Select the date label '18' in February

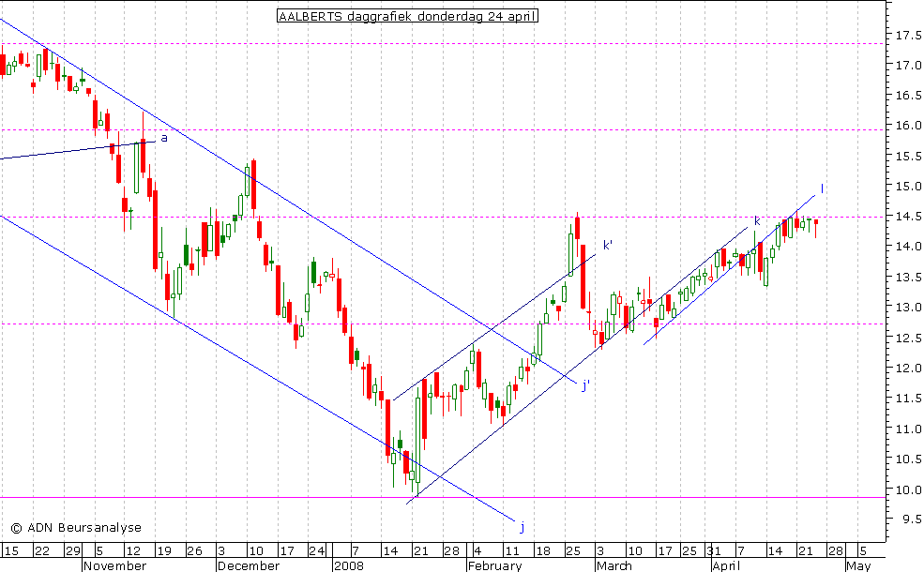pyautogui.click(x=542, y=550)
